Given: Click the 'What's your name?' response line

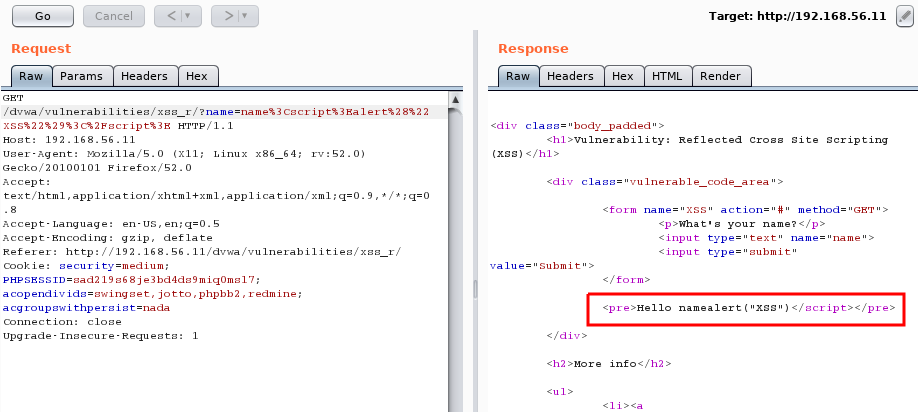Looking at the screenshot, I should [x=742, y=224].
